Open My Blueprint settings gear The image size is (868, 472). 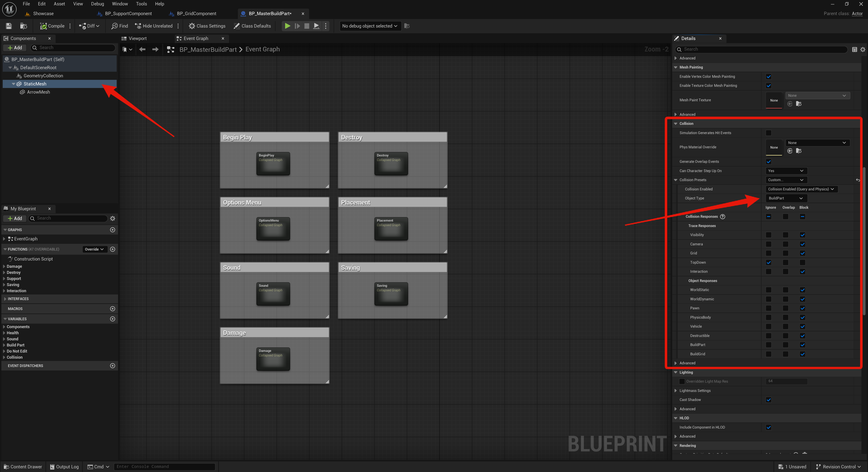tap(113, 218)
